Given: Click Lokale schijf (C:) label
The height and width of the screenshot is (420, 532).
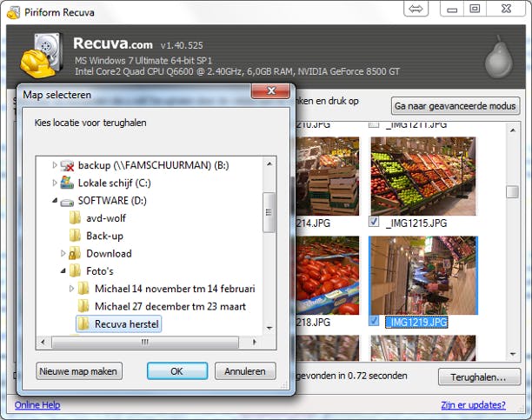Looking at the screenshot, I should click(x=115, y=183).
